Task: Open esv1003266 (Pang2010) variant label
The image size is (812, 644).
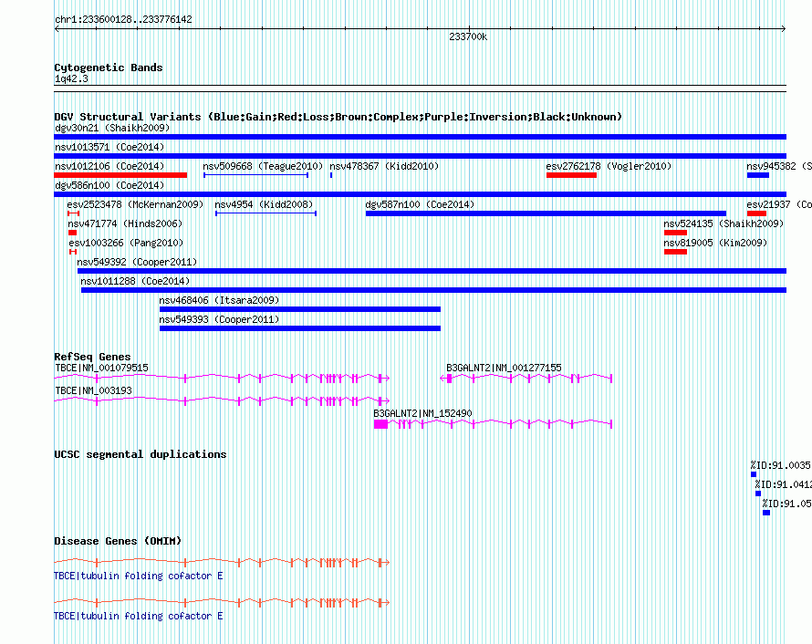Action: [126, 243]
